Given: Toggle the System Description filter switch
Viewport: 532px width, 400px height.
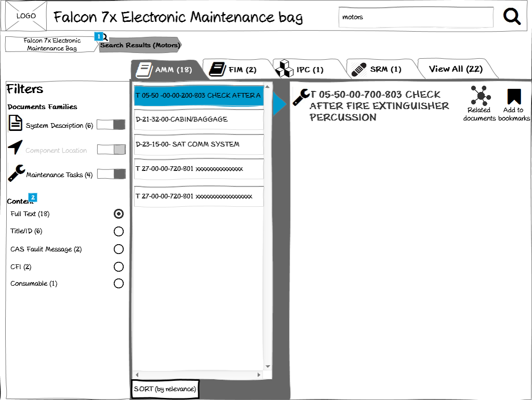Looking at the screenshot, I should [x=111, y=125].
